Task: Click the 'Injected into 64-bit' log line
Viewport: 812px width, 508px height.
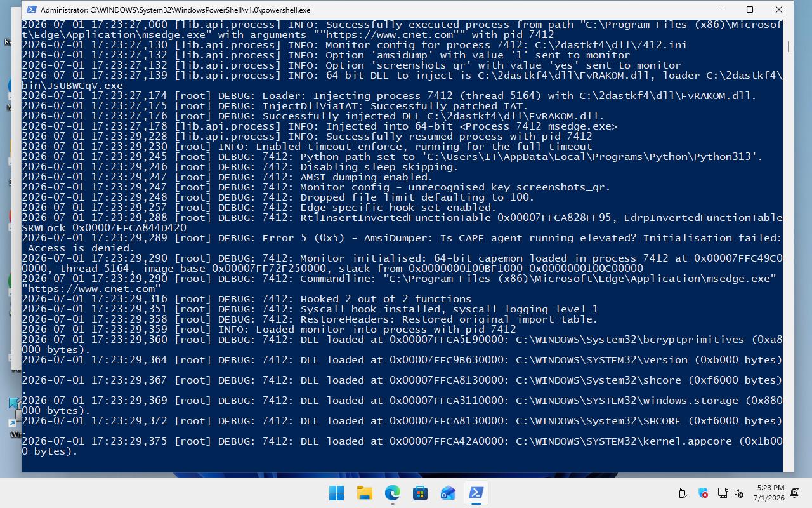Action: click(x=320, y=126)
